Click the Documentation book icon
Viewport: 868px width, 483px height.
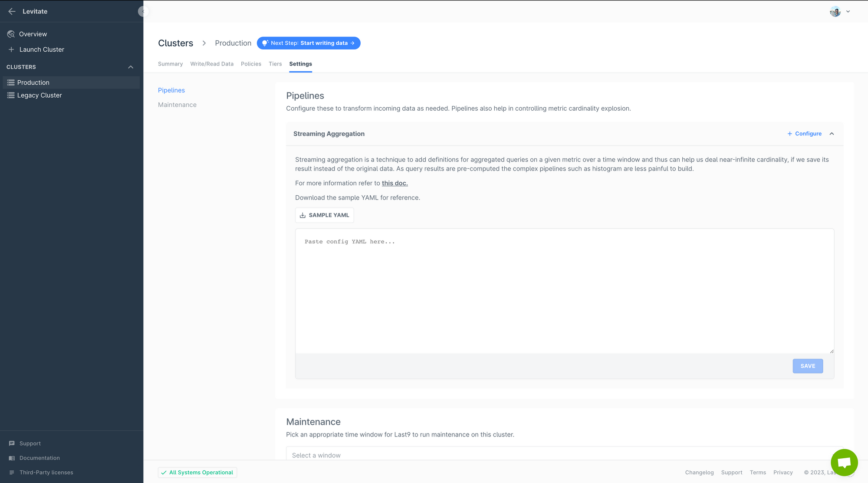[x=12, y=458]
